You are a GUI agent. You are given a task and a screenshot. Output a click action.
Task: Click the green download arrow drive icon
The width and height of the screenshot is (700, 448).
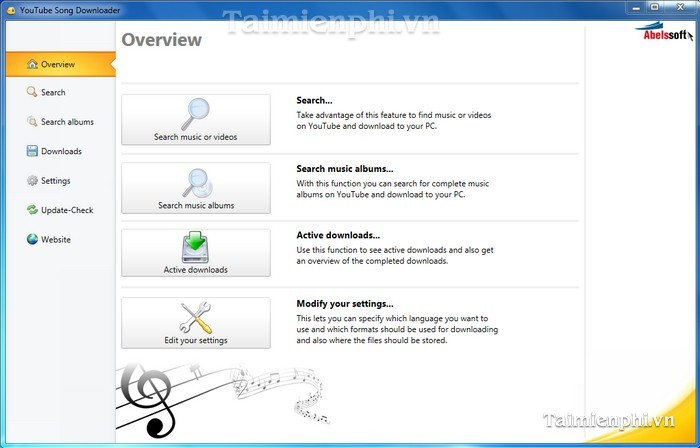[195, 247]
